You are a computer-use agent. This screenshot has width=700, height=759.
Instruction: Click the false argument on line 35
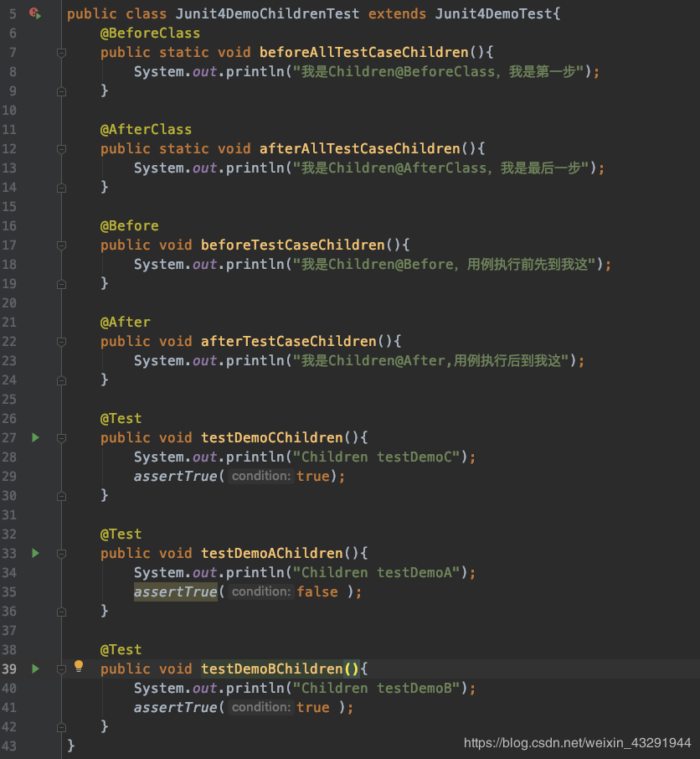click(317, 591)
